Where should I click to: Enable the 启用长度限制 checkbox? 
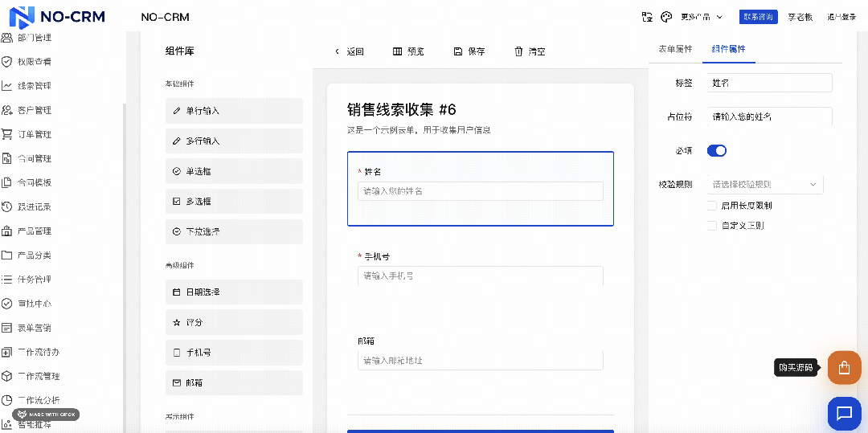point(712,206)
